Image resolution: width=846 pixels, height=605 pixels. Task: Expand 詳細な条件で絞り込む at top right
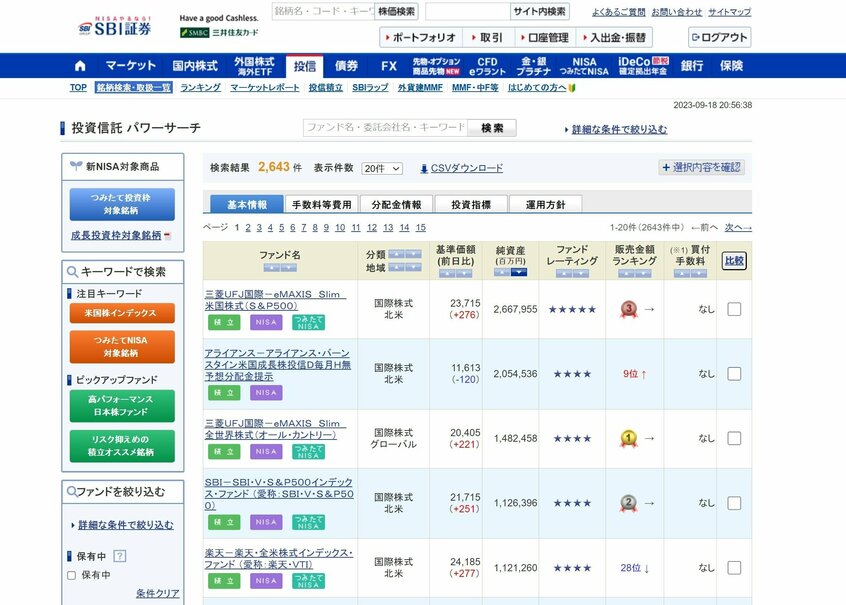(619, 130)
